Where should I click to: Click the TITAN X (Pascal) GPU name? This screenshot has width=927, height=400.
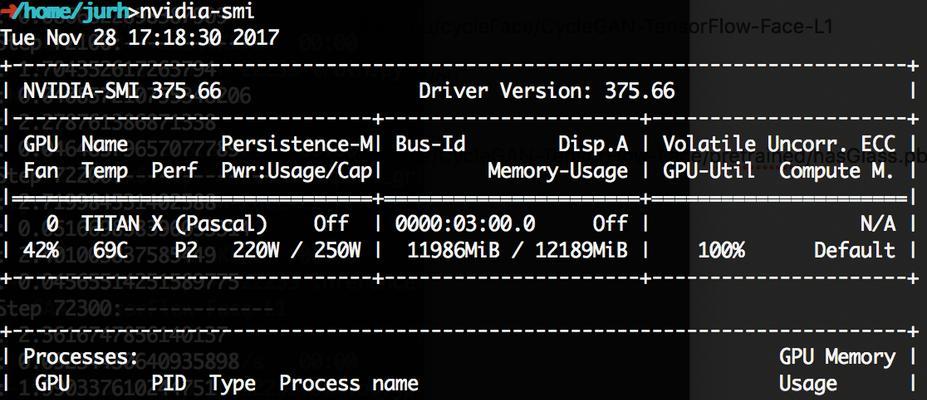point(174,223)
